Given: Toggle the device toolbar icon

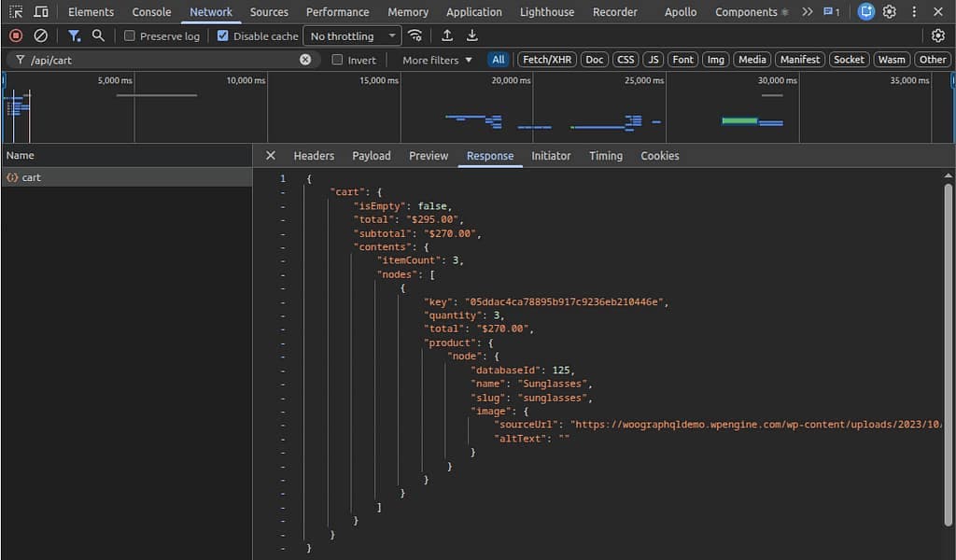Looking at the screenshot, I should pos(41,11).
